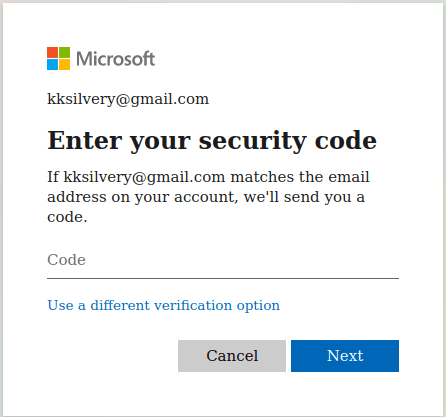Click the underline beneath the Code field
This screenshot has height=417, width=446.
pos(223,278)
